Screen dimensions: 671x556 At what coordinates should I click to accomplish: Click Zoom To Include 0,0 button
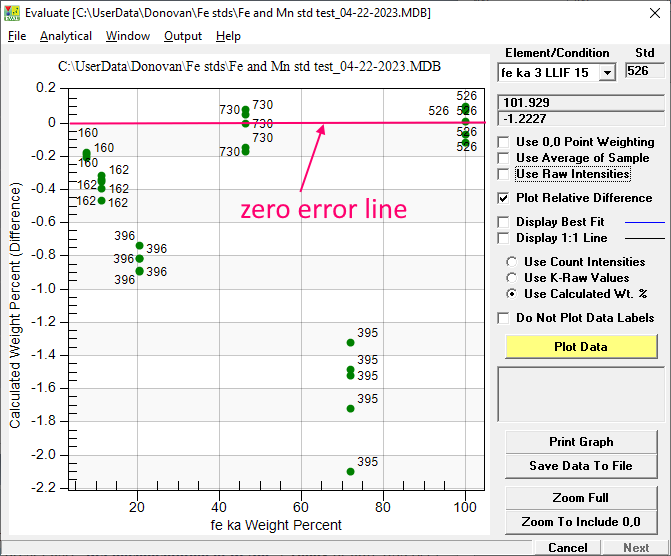click(581, 522)
